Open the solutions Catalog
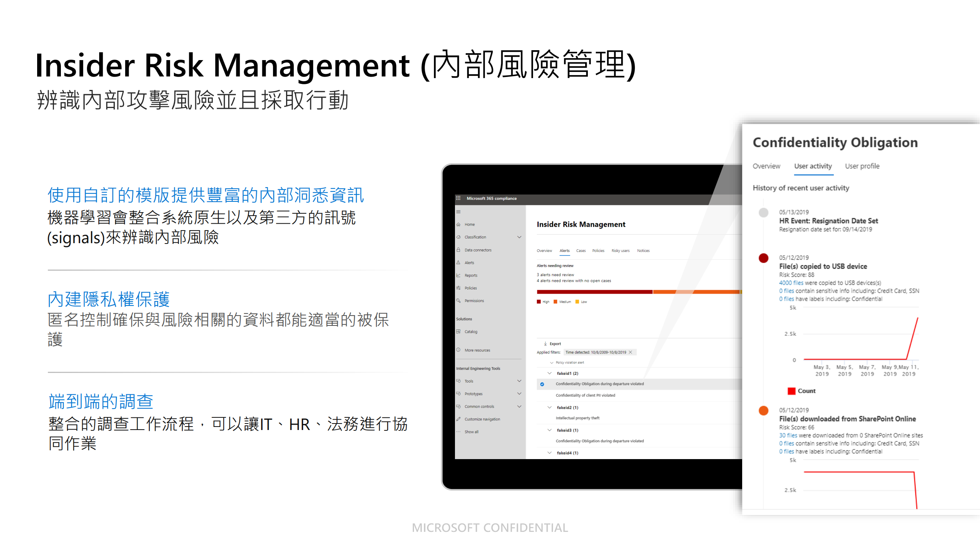 (471, 332)
